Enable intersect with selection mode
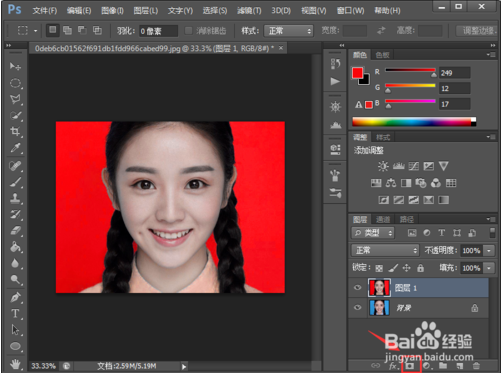 [97, 30]
